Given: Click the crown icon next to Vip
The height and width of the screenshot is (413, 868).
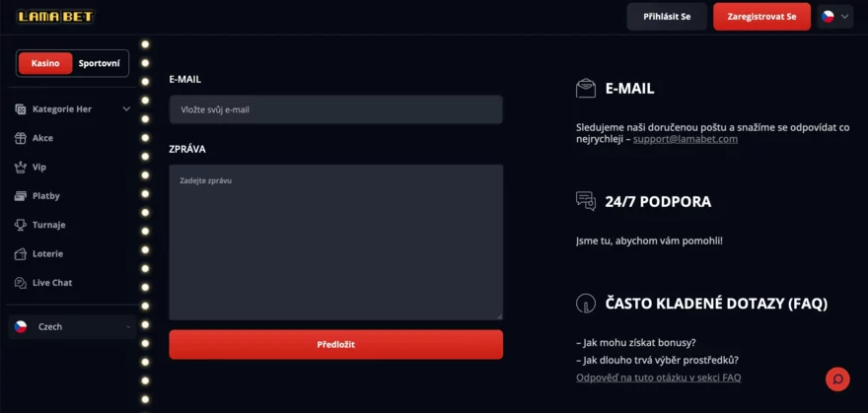Looking at the screenshot, I should [x=20, y=168].
